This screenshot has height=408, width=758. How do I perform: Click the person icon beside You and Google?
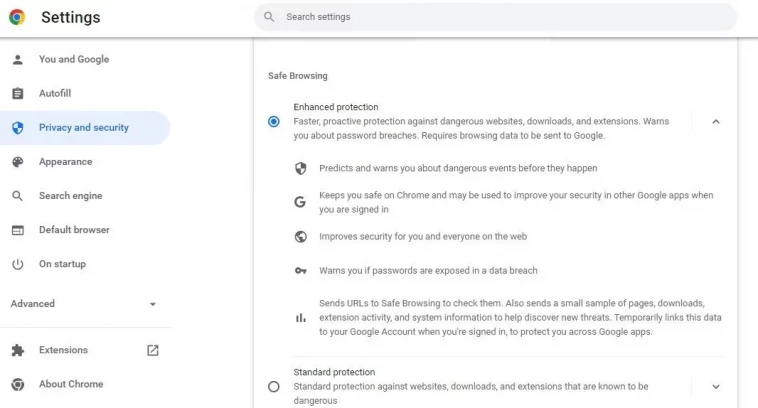point(17,59)
